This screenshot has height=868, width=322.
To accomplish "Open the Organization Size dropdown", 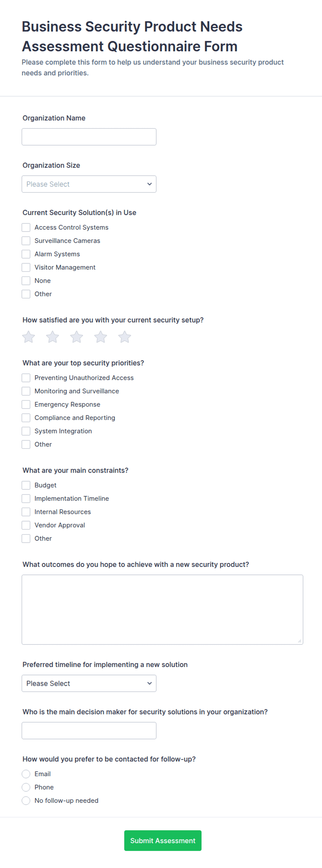I will coord(89,184).
